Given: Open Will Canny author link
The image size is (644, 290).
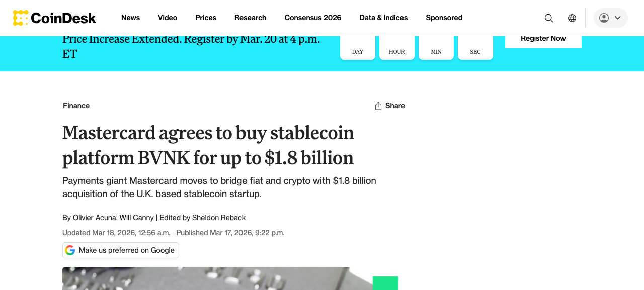Looking at the screenshot, I should [136, 218].
